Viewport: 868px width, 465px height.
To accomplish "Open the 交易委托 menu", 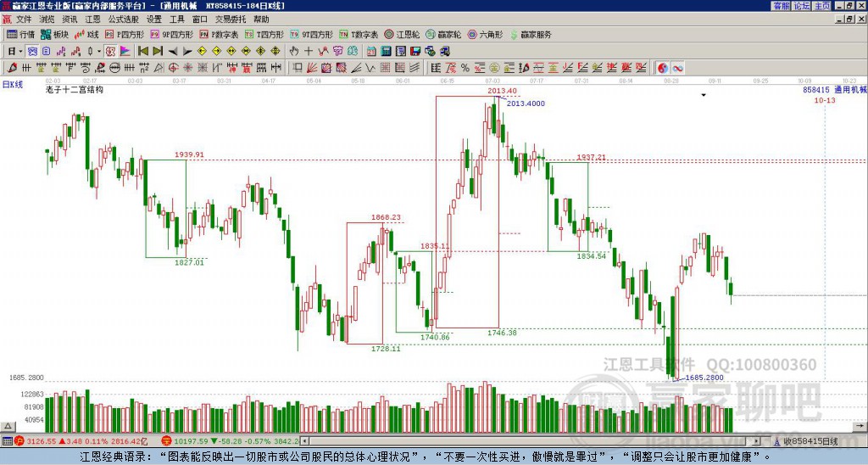I will tap(231, 20).
